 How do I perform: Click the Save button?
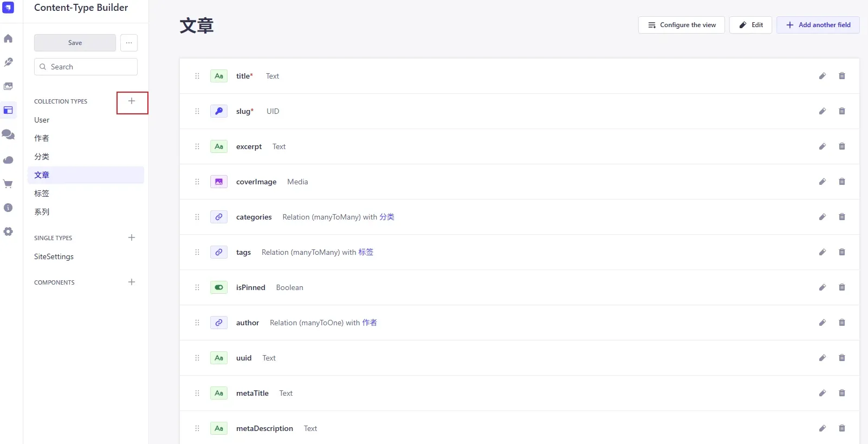click(75, 43)
